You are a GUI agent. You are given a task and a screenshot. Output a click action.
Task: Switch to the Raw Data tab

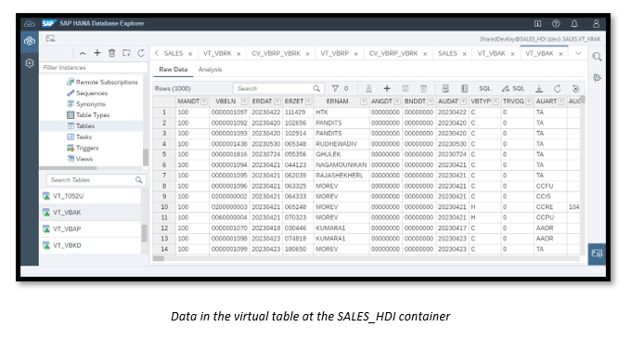tap(173, 70)
